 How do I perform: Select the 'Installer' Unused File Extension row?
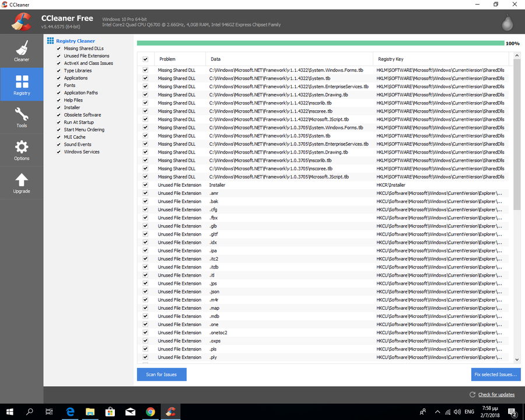tap(323, 185)
